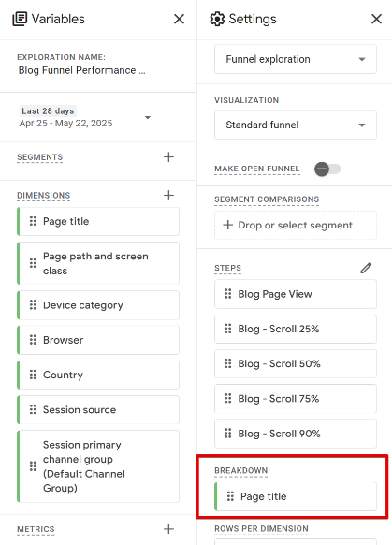The height and width of the screenshot is (545, 392).
Task: Click the exploration name field
Action: click(82, 70)
